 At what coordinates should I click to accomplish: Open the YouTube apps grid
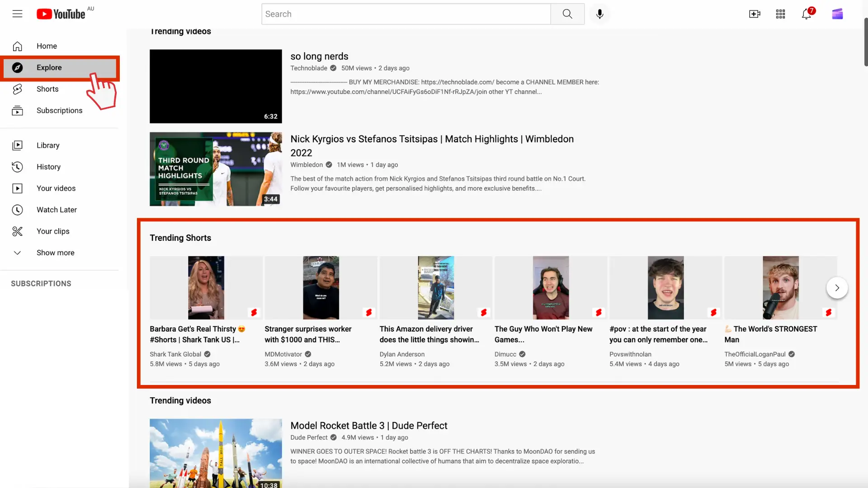pyautogui.click(x=780, y=14)
